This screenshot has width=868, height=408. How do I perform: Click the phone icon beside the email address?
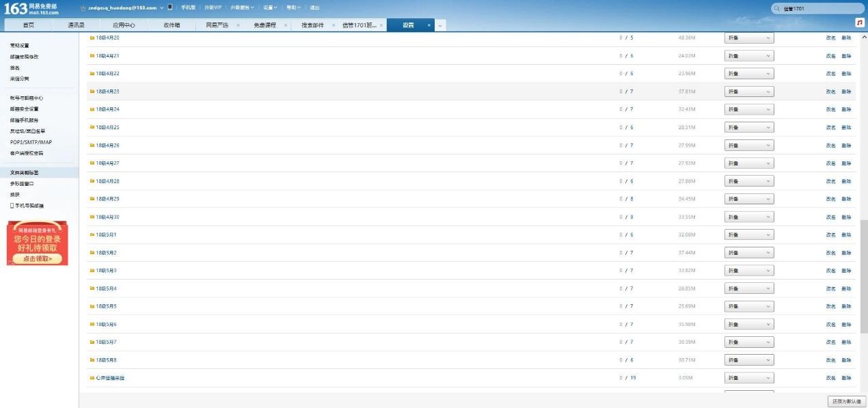[x=169, y=8]
